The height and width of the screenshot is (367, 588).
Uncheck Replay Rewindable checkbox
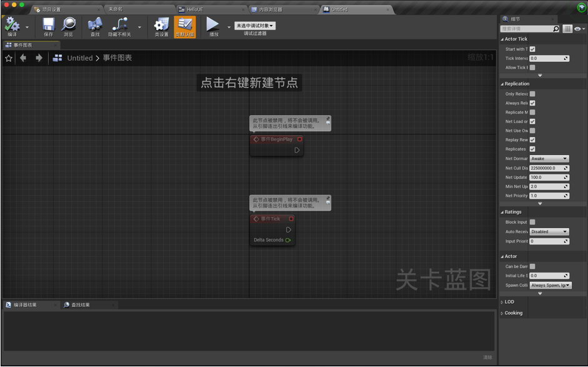point(532,140)
